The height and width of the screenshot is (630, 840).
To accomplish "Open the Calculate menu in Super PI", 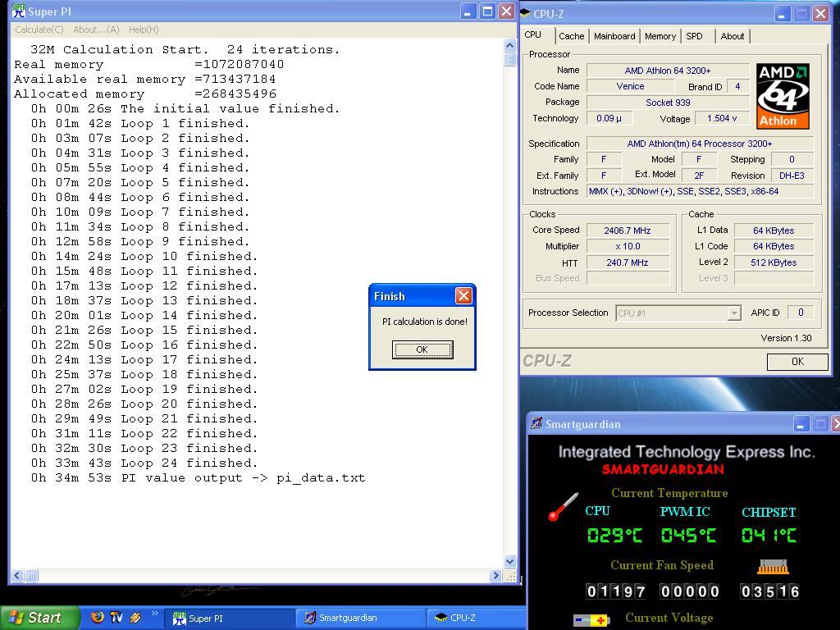I will point(39,30).
